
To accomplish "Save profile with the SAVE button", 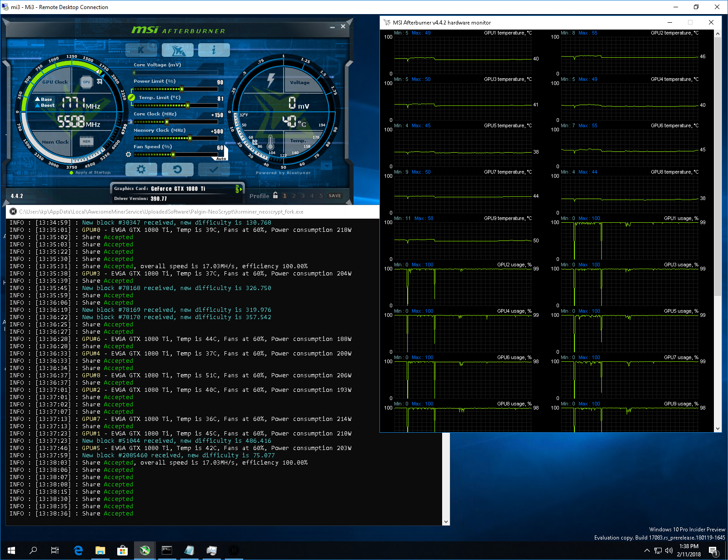I will pyautogui.click(x=335, y=196).
